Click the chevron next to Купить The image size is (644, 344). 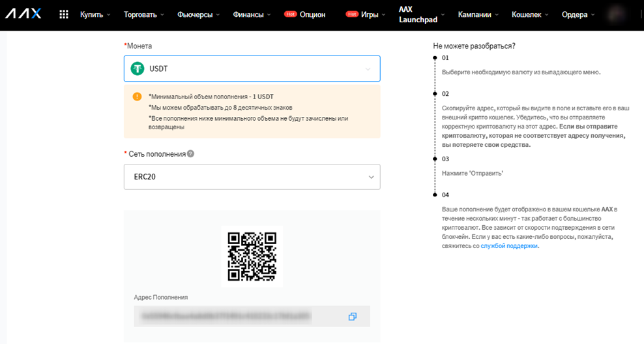pos(108,15)
